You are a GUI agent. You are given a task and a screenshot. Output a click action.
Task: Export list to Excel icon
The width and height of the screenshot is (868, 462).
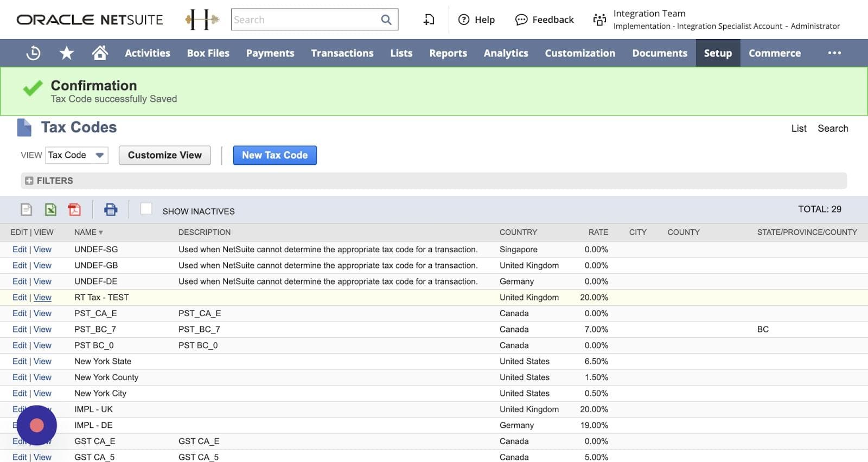pyautogui.click(x=50, y=209)
